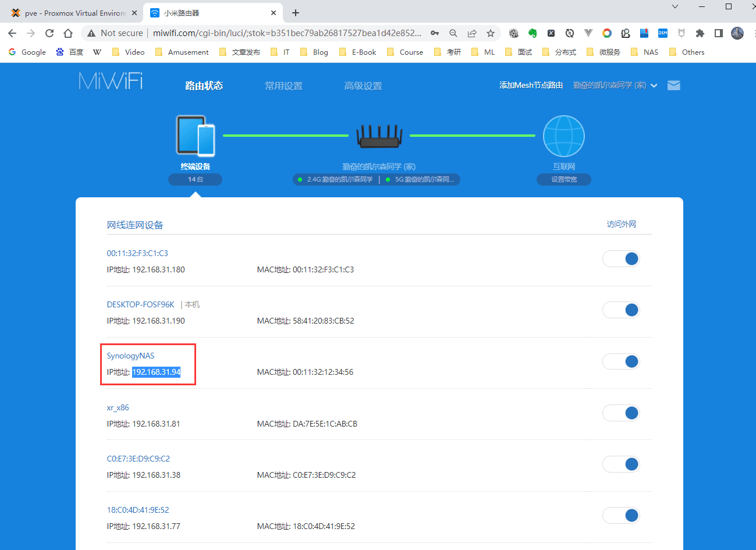Toggle the browser side panel
The width and height of the screenshot is (756, 550).
tap(719, 33)
